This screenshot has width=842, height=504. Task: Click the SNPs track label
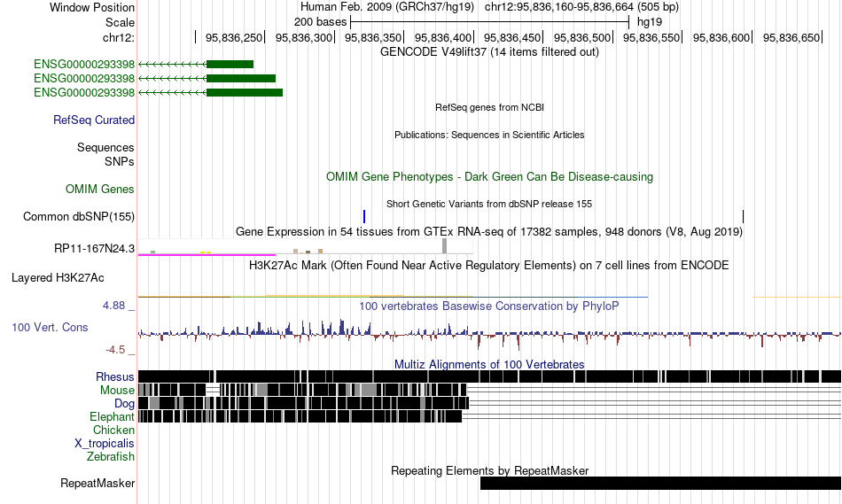click(120, 161)
